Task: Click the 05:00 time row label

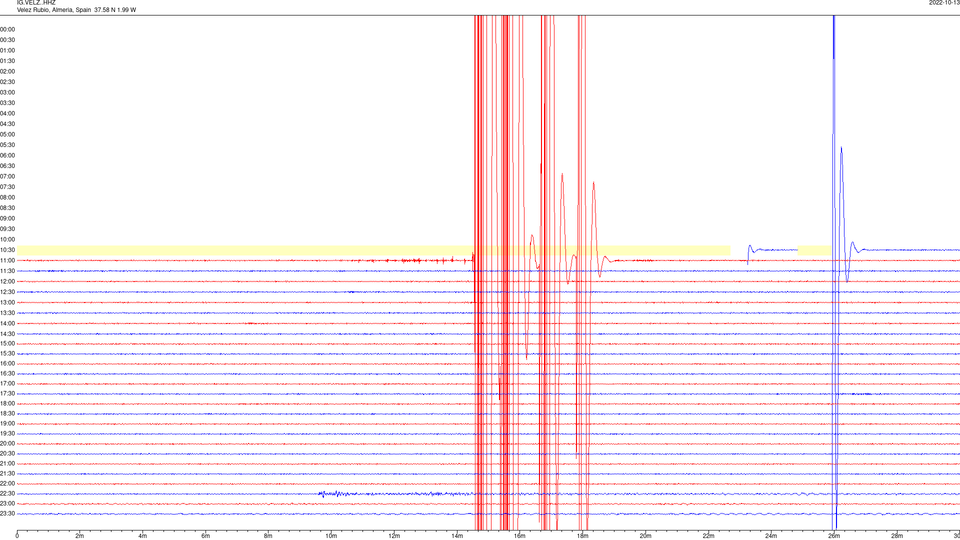Action: 7,134
